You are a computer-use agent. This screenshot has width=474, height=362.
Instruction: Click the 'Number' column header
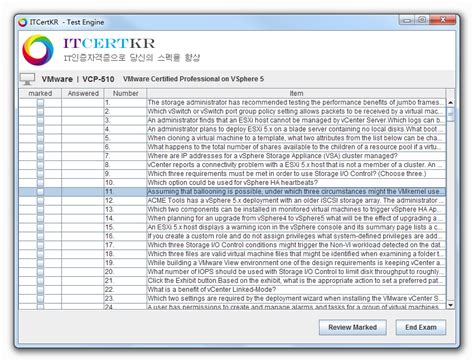(125, 93)
